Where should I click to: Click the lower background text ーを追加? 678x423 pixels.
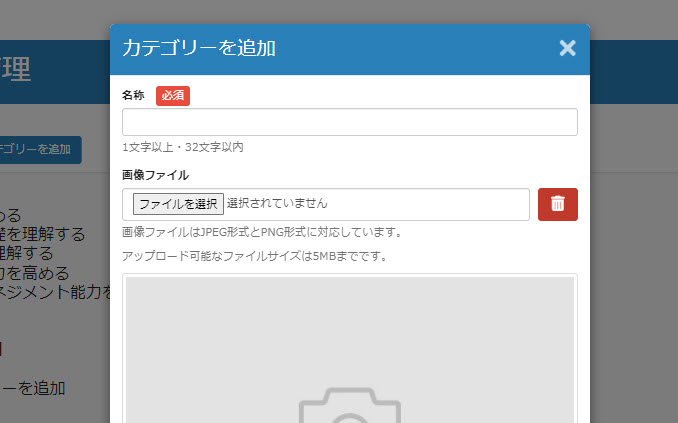click(33, 388)
